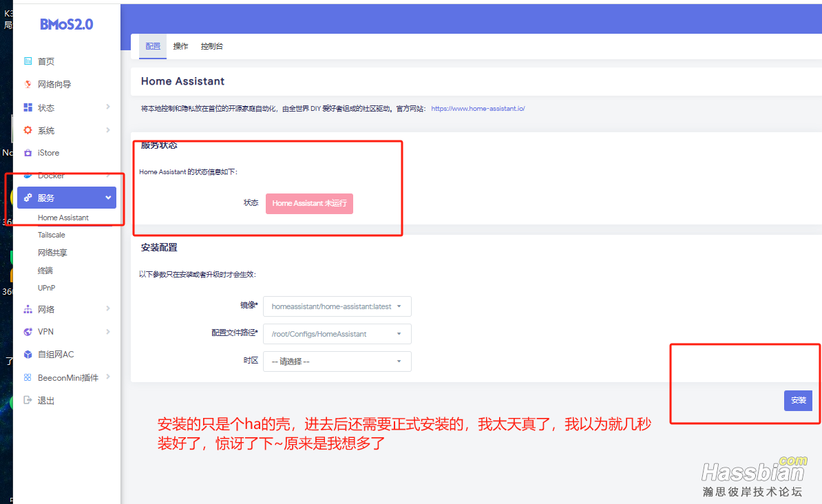
Task: Click the status grid icon
Action: [28, 107]
